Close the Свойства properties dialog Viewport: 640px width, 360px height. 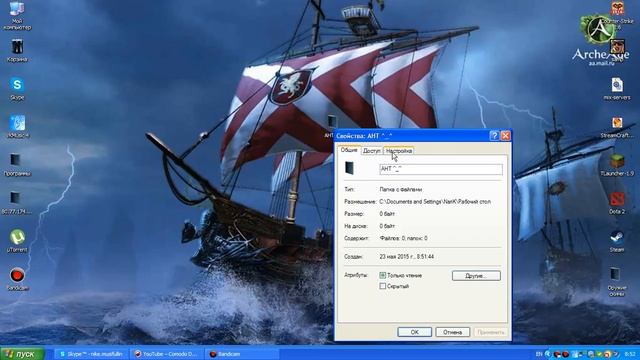click(x=505, y=136)
